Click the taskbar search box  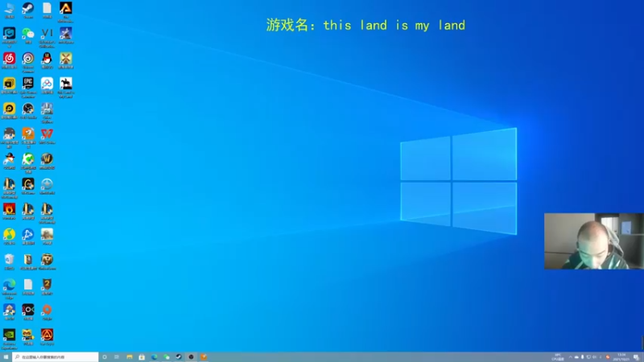click(56, 357)
